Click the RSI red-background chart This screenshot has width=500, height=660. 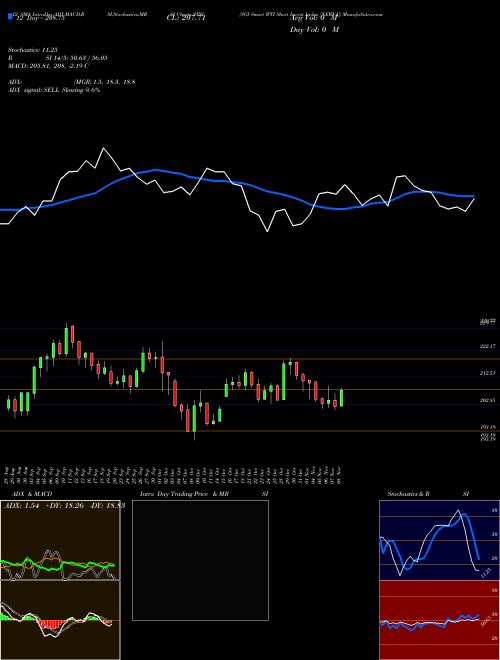click(x=439, y=620)
